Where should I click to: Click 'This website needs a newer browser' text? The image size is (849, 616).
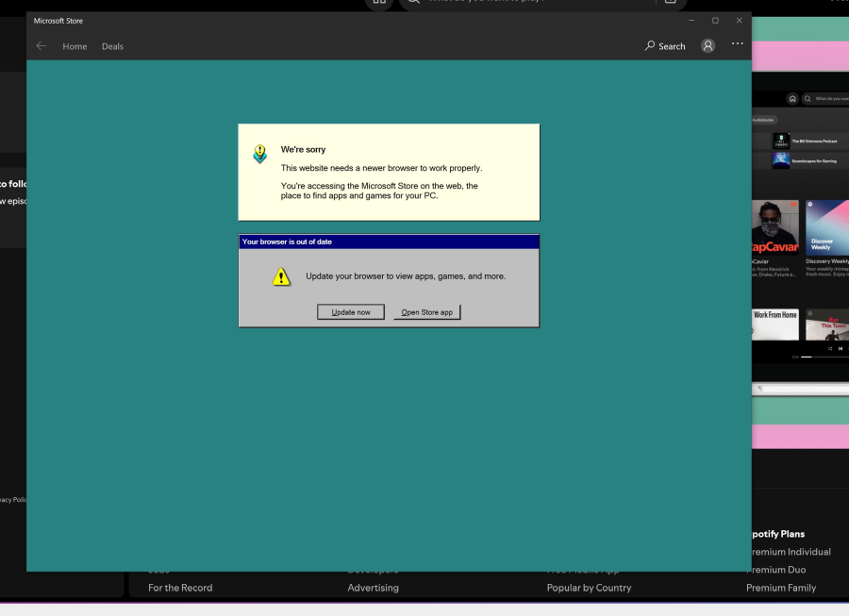[x=381, y=168]
